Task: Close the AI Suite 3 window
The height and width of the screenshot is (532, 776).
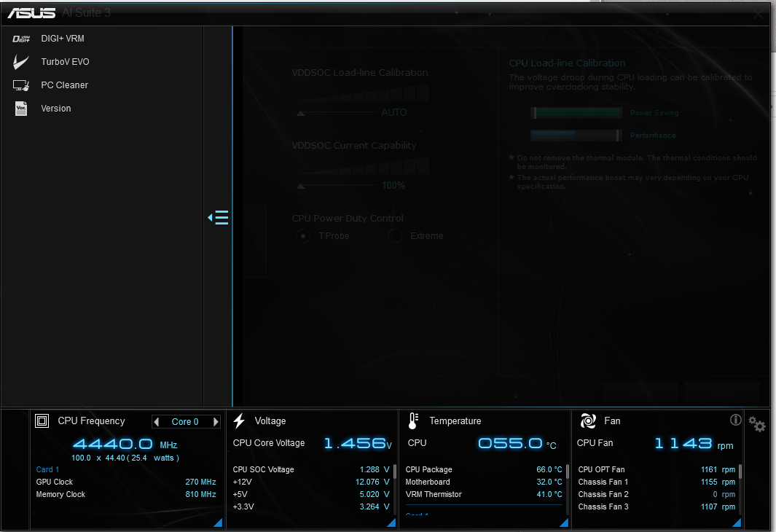Action: pos(758,14)
